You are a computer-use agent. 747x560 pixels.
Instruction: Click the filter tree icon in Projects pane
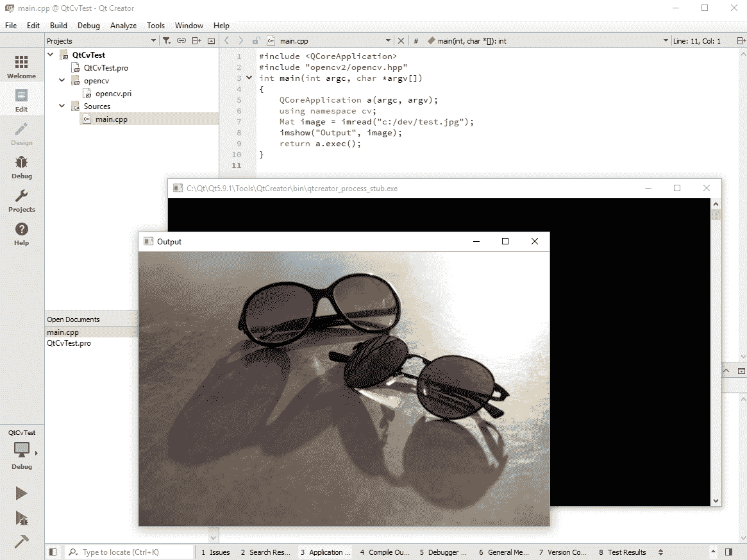point(167,41)
